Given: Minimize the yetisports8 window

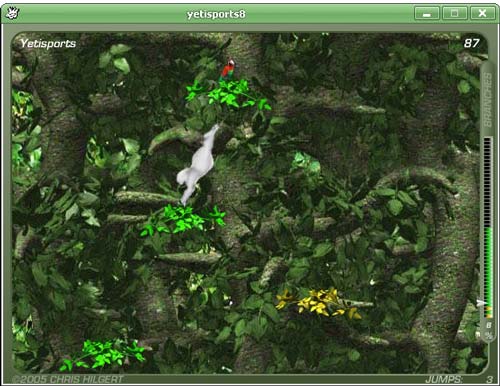Looking at the screenshot, I should 427,14.
